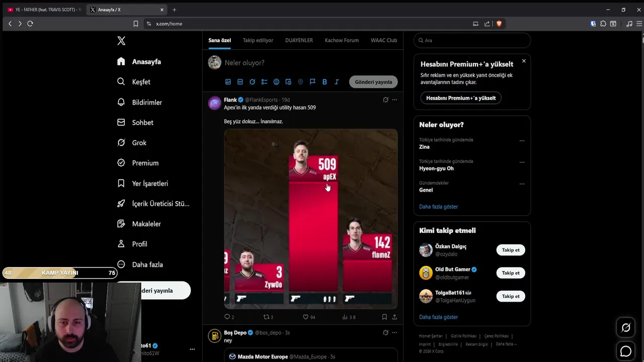Toggle italic text formatting

(337, 82)
